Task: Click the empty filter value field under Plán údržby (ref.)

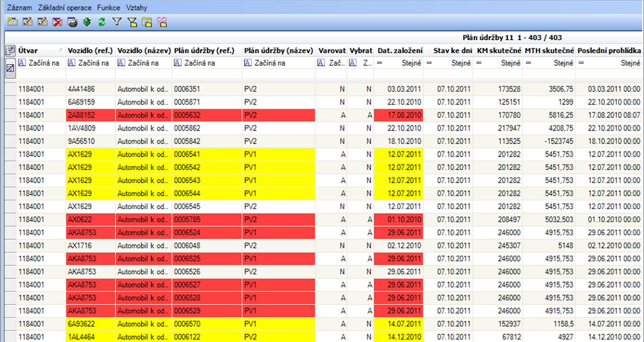Action: [207, 74]
